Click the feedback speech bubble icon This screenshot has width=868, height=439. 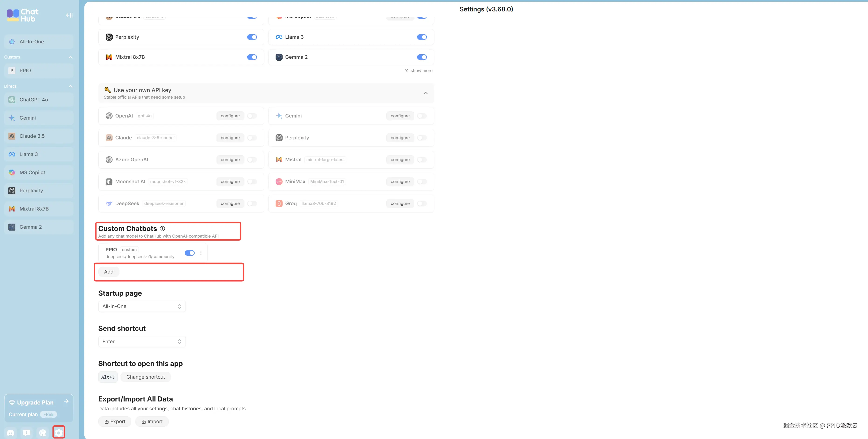click(27, 433)
